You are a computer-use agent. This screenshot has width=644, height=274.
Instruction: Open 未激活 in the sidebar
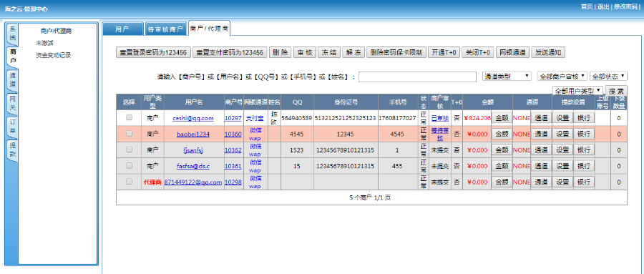[x=44, y=43]
